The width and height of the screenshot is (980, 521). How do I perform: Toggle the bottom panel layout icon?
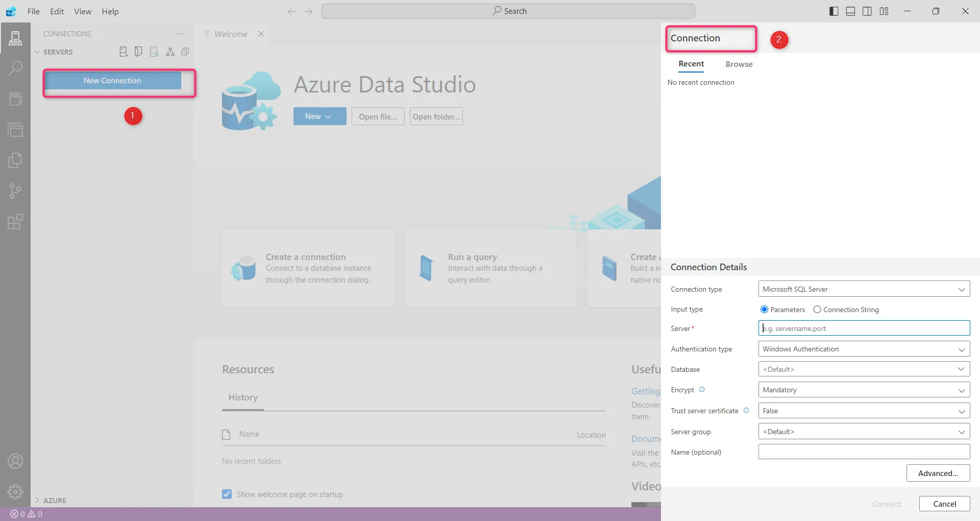[850, 11]
